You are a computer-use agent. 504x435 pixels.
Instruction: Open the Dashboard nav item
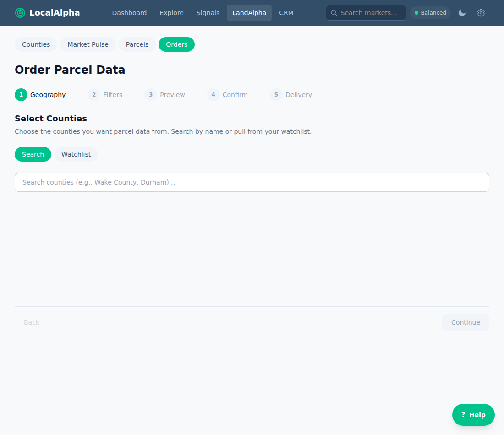[x=129, y=13]
